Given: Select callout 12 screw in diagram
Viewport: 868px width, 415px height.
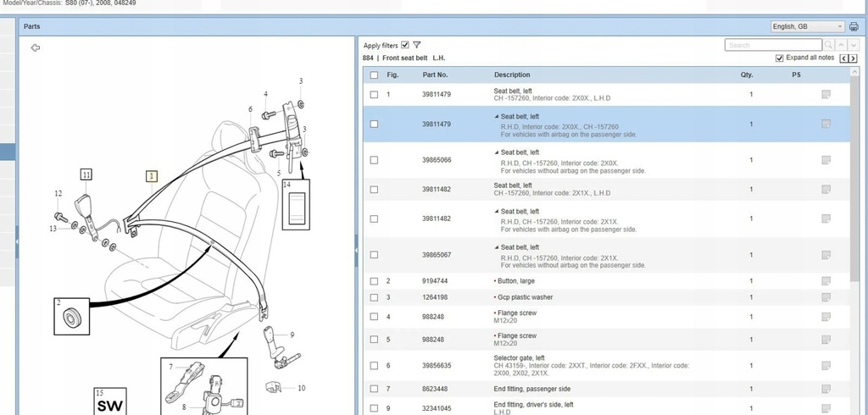Looking at the screenshot, I should click(x=58, y=193).
